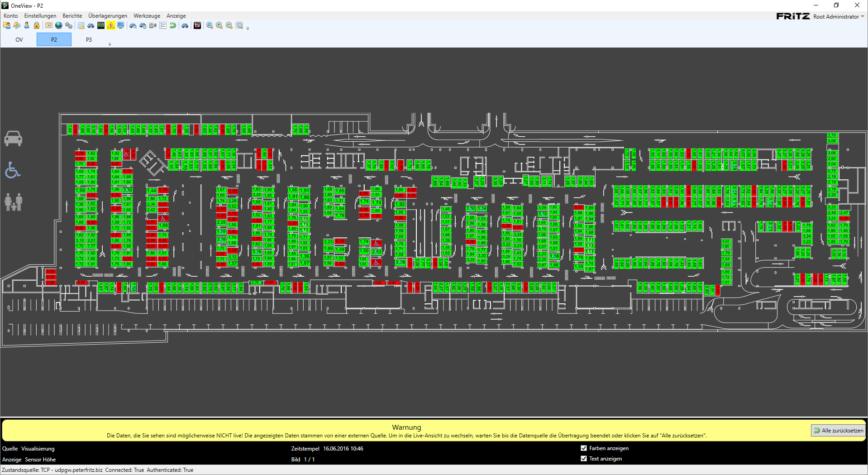This screenshot has height=475, width=868.
Task: Click the blue car icon before chart icon
Action: [185, 25]
